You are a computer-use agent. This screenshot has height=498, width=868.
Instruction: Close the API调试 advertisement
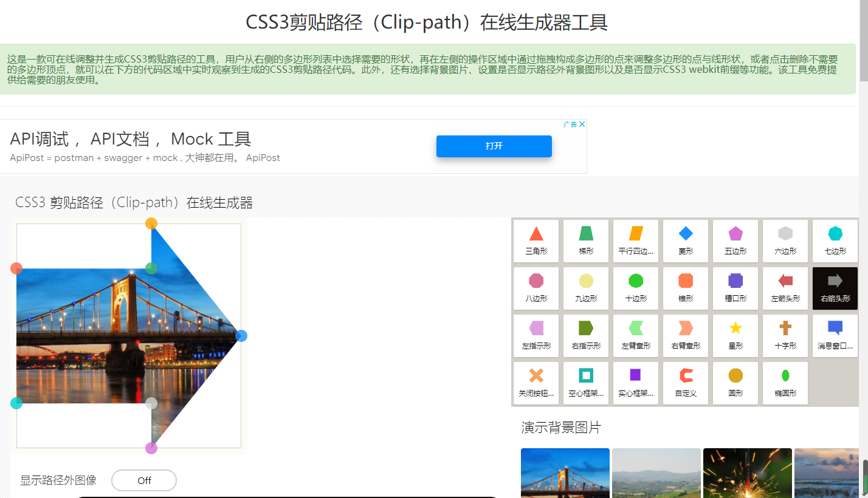click(x=582, y=124)
